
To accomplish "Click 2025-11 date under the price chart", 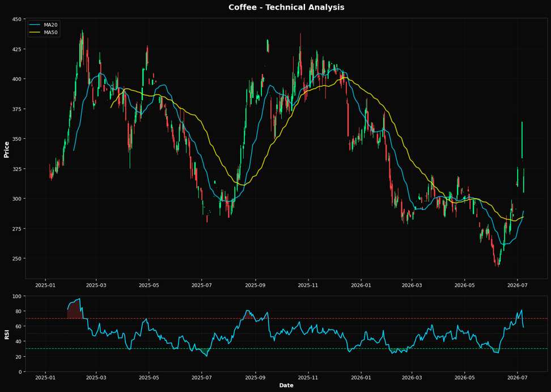I will coord(308,285).
